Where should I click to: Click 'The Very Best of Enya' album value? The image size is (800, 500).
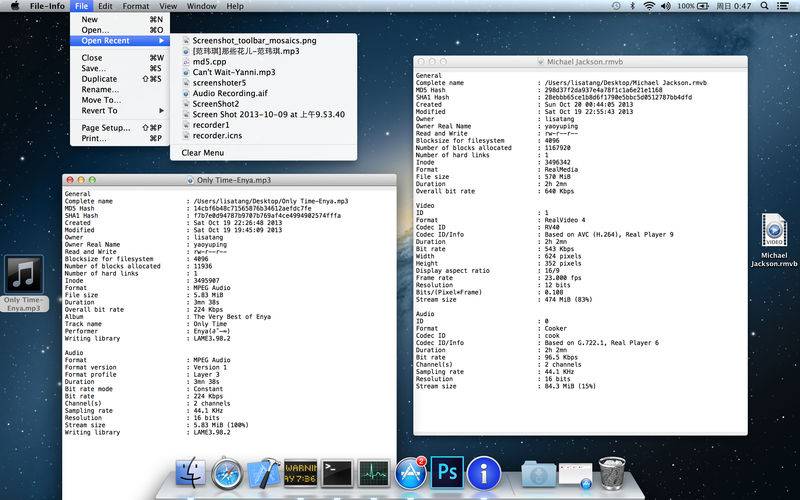click(x=232, y=317)
